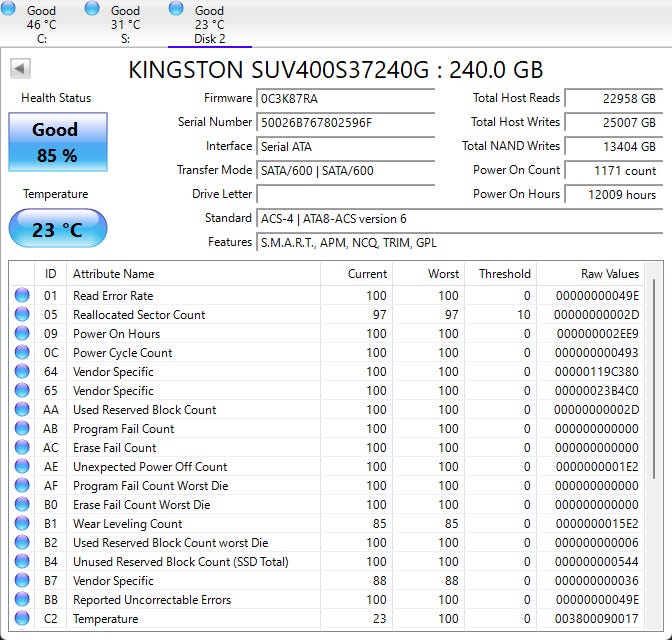Click the Good 85 % health status button

55,142
